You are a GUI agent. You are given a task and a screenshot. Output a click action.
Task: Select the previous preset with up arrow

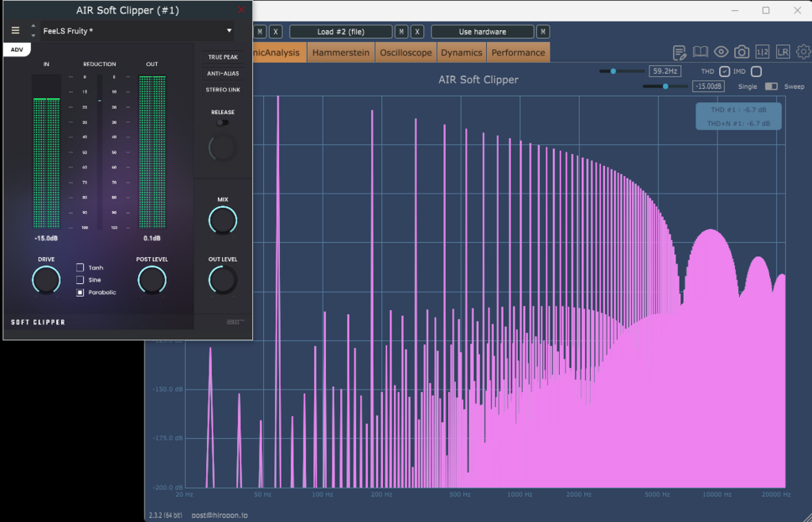(x=33, y=26)
